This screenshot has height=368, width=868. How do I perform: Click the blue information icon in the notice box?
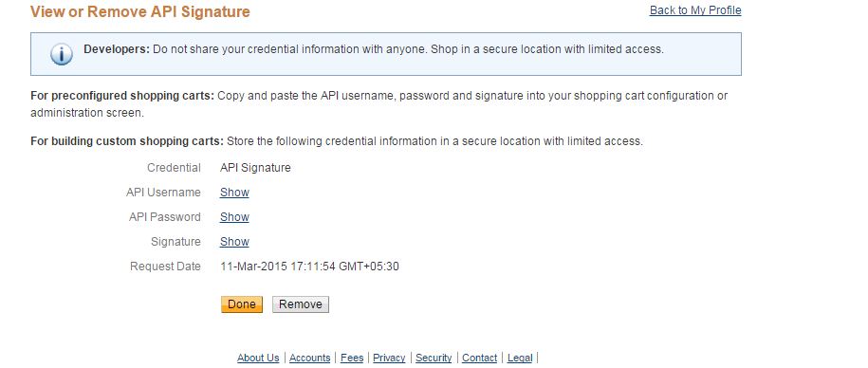[x=62, y=54]
